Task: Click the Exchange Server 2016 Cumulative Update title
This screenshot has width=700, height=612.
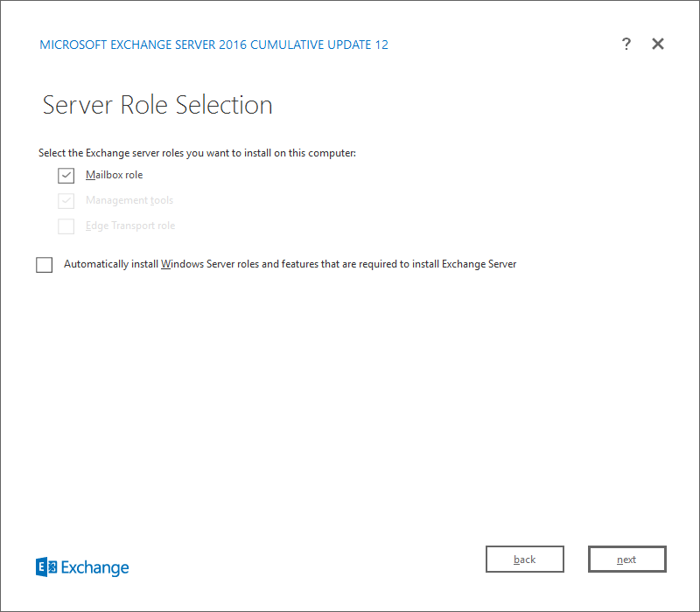Action: coord(213,45)
